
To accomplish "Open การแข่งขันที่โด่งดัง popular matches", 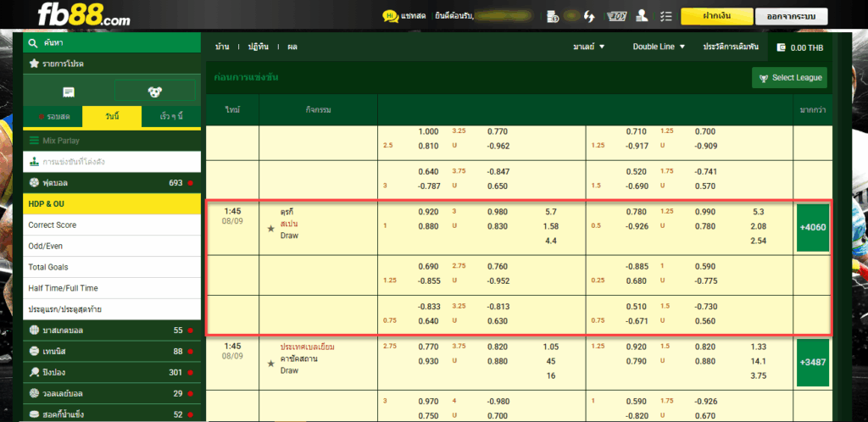I will coord(112,162).
